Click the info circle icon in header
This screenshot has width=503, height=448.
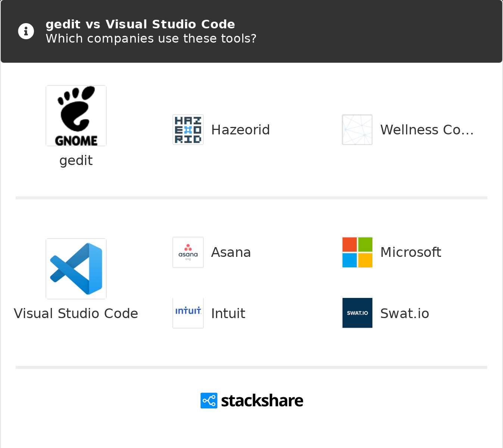[26, 31]
